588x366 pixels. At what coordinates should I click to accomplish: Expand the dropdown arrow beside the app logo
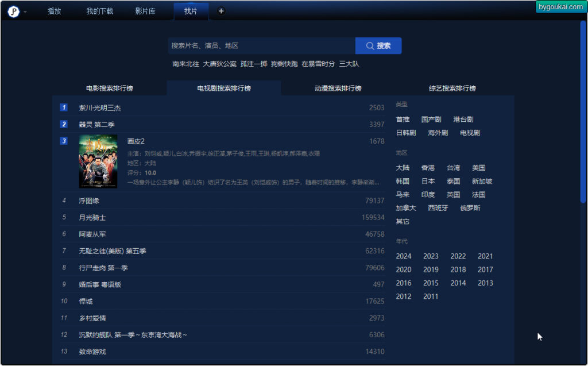25,12
